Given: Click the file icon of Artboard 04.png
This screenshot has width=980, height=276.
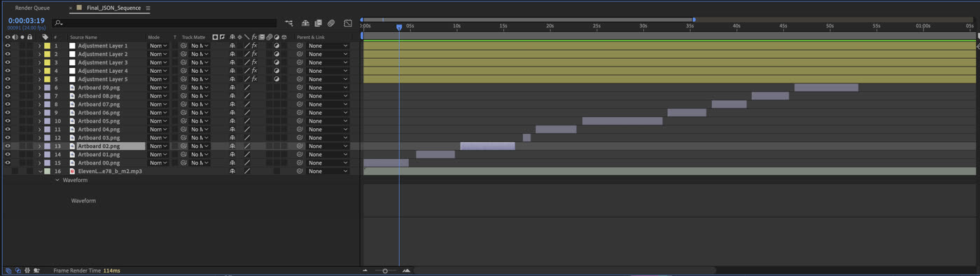Looking at the screenshot, I should pyautogui.click(x=72, y=130).
